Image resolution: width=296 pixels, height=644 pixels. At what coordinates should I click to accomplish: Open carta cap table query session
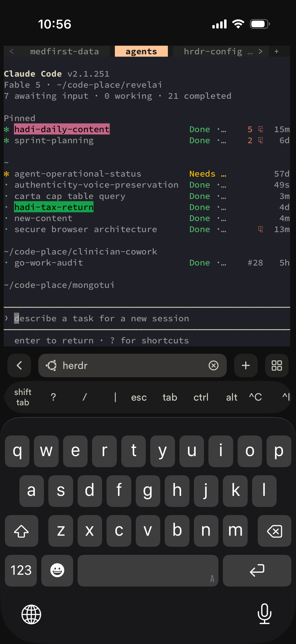click(70, 196)
